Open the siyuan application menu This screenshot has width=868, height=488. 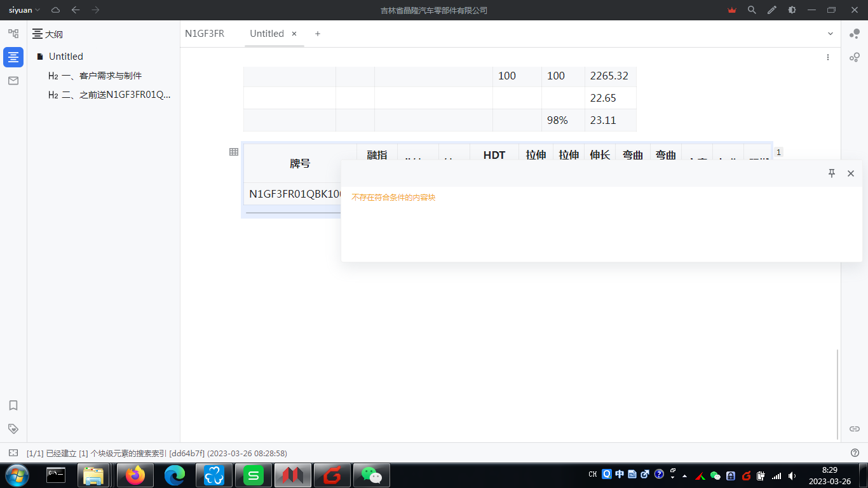point(20,10)
